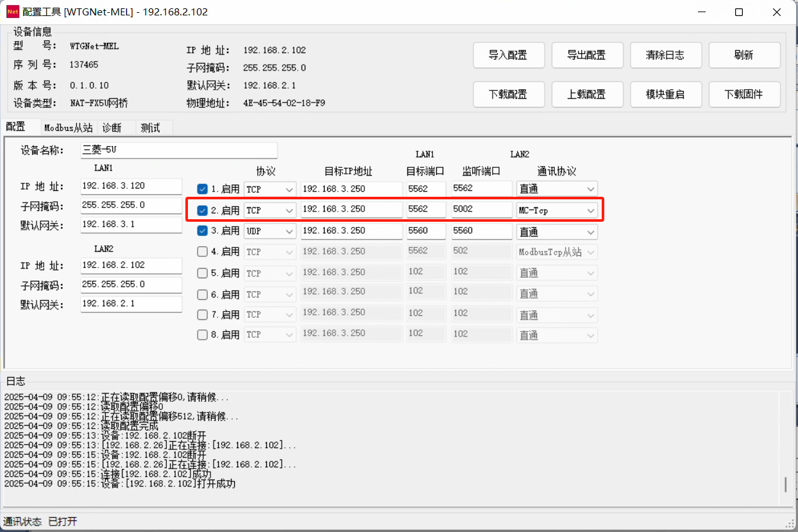This screenshot has width=798, height=532.
Task: Open row 1 直通 communication protocol dropdown
Action: click(557, 189)
